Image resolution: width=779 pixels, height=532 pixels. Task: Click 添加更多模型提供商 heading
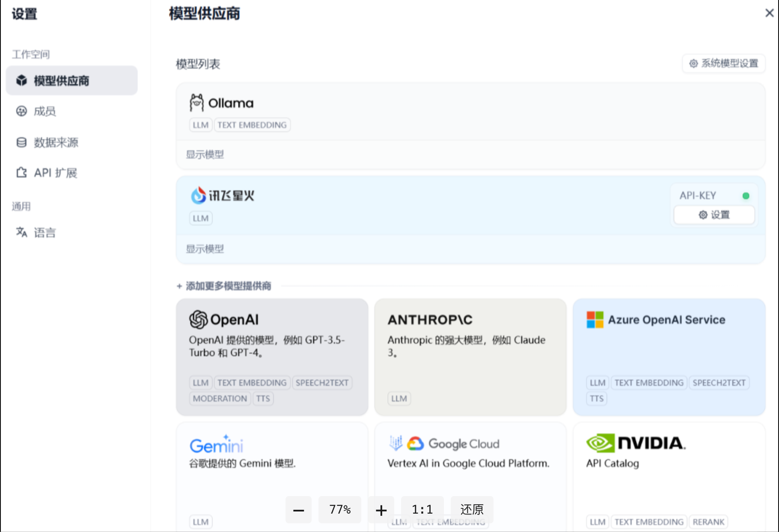tap(228, 286)
